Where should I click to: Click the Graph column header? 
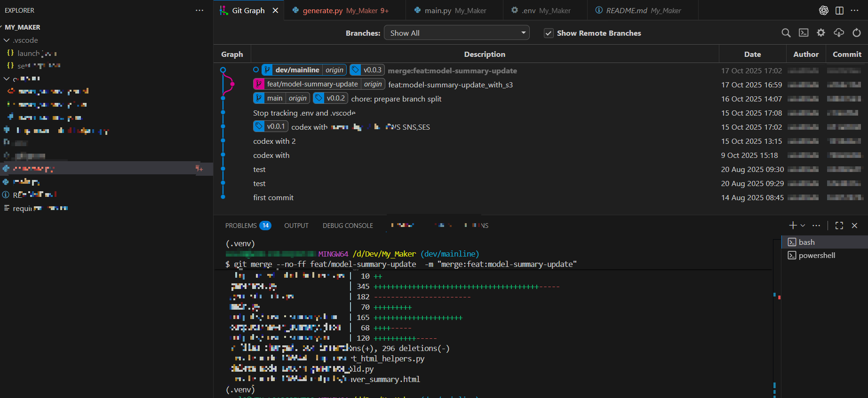click(232, 54)
